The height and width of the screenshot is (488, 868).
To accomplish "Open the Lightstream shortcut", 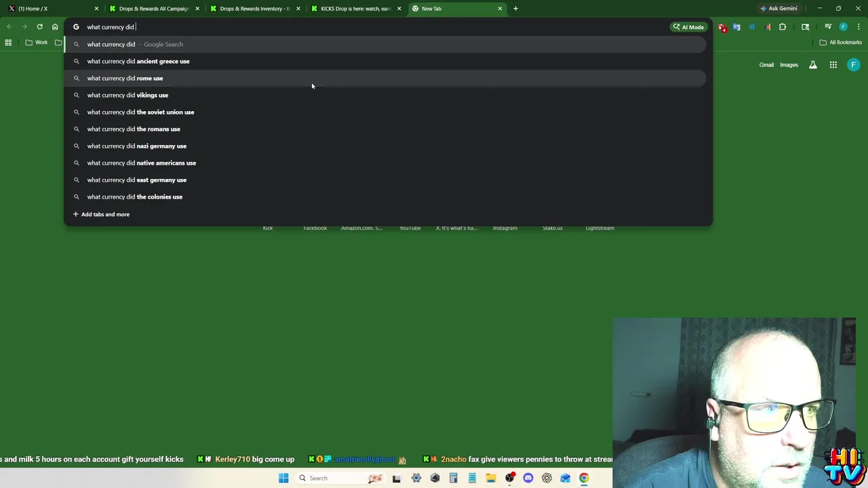I will [x=599, y=228].
